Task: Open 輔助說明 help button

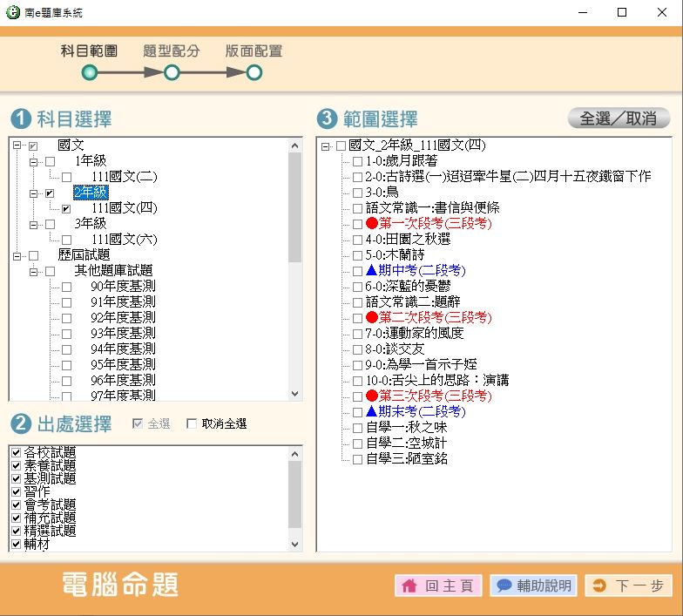Action: (533, 586)
